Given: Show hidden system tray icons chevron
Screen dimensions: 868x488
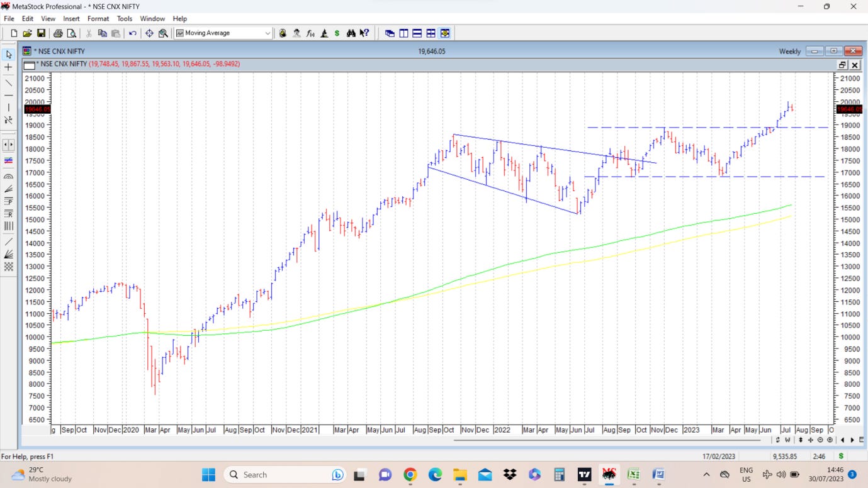Looking at the screenshot, I should [706, 475].
